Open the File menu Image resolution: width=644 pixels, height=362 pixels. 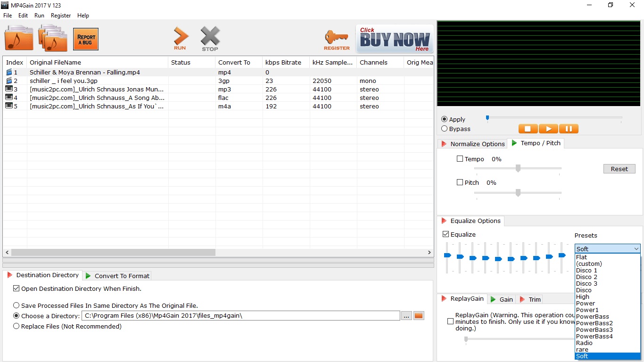tap(8, 16)
